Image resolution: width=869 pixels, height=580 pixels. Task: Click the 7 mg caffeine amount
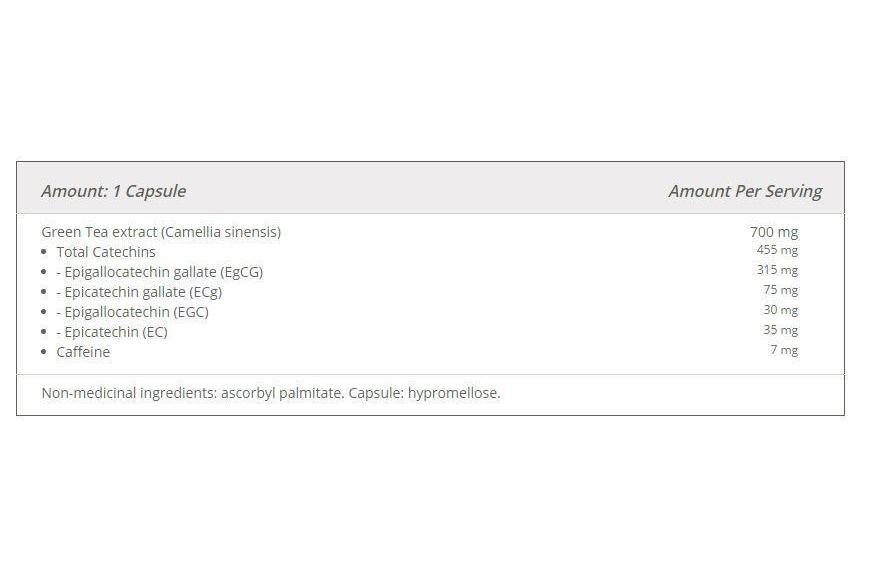coord(783,350)
